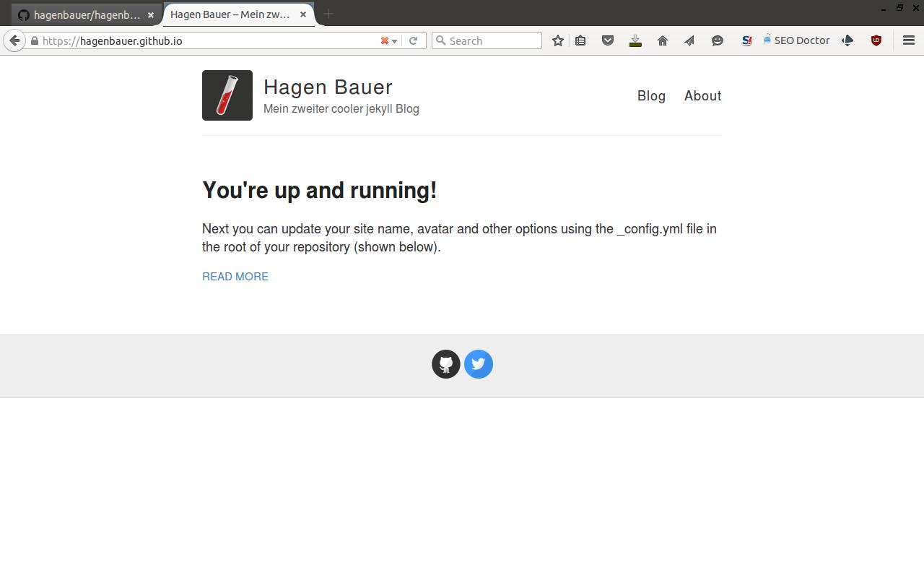The height and width of the screenshot is (578, 924).
Task: Open the uBlock Origin extension icon
Action: (876, 40)
